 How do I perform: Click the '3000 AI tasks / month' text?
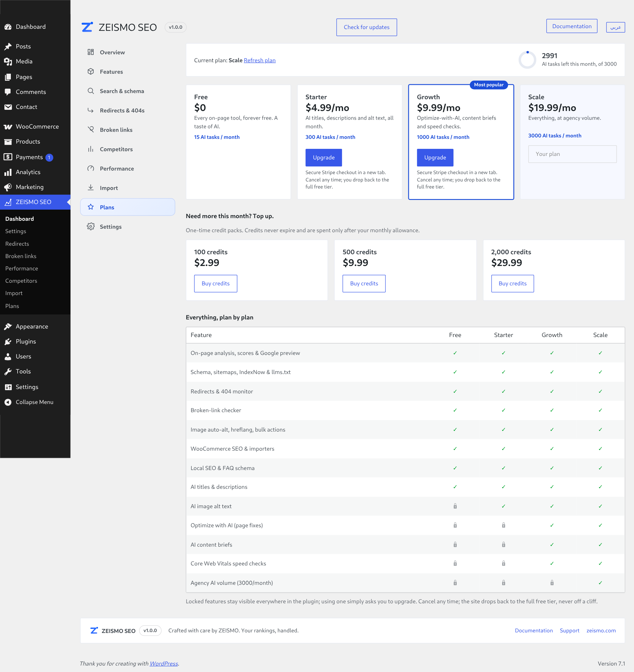tap(554, 136)
